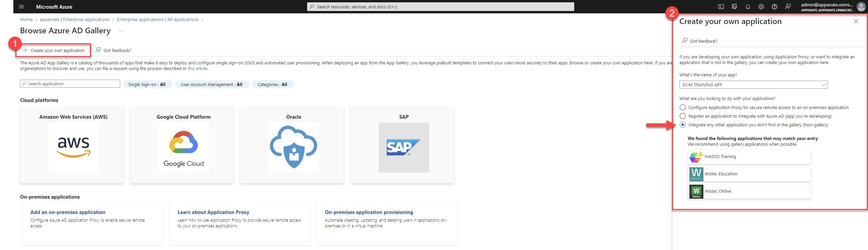Select Register an application to integrate radio option
868x250 pixels.
(x=683, y=116)
